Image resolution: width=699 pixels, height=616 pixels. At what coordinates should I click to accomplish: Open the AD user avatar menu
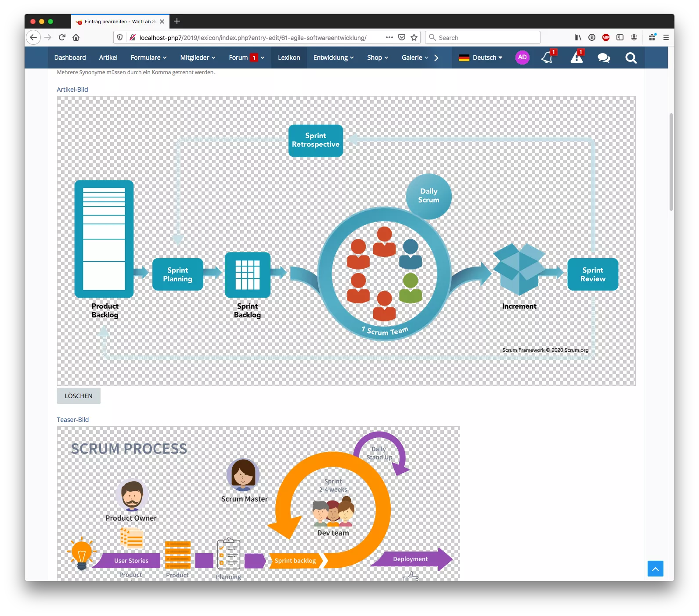[522, 58]
